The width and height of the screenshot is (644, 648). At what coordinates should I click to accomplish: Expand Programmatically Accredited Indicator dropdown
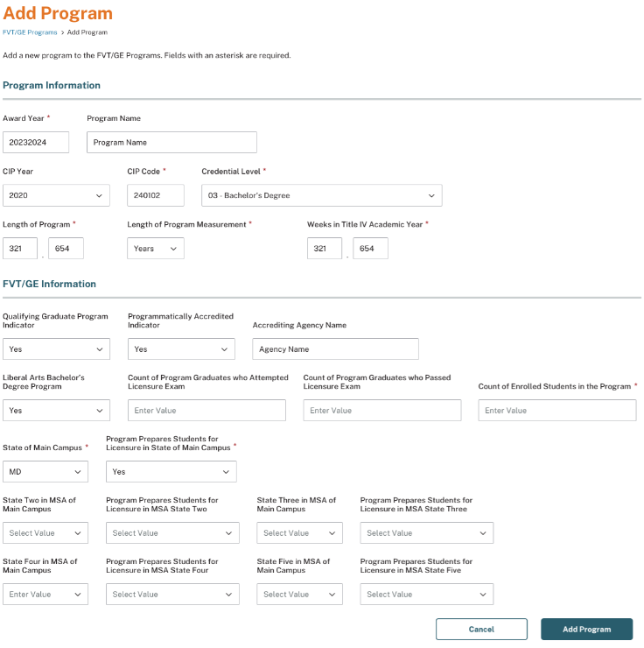(181, 349)
